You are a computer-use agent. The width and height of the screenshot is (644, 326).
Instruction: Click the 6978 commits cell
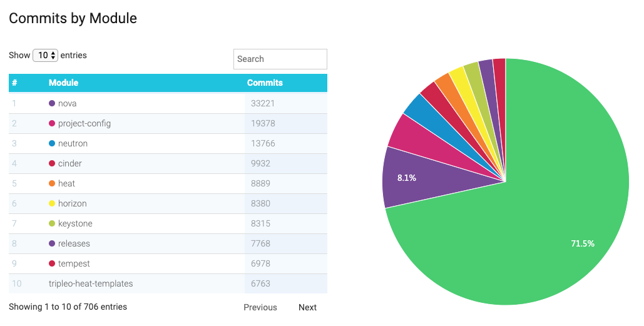pyautogui.click(x=286, y=263)
